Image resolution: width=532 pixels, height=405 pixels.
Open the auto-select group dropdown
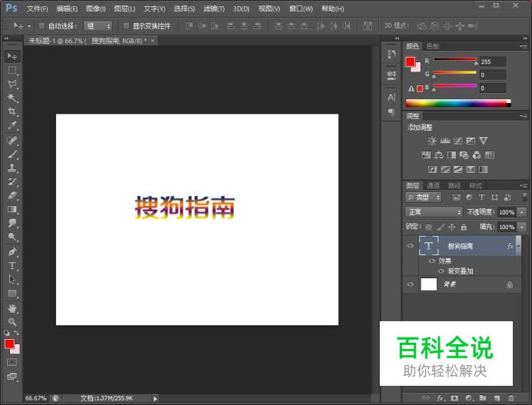point(98,26)
